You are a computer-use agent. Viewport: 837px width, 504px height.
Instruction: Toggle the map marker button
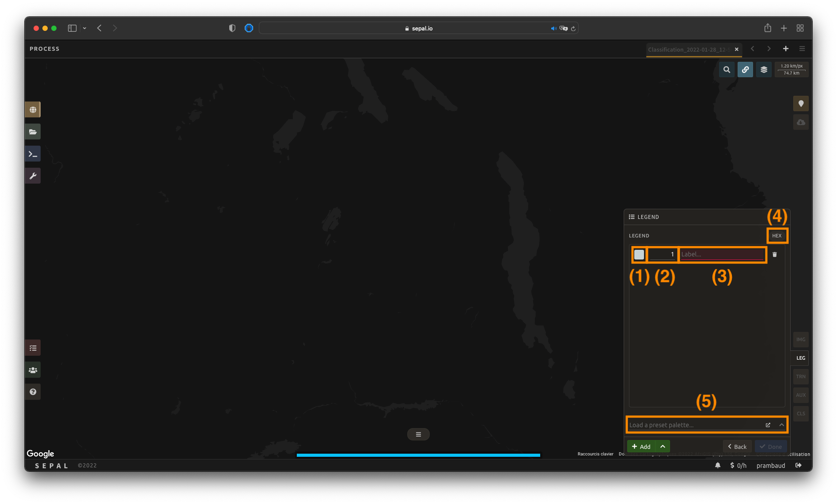point(801,104)
